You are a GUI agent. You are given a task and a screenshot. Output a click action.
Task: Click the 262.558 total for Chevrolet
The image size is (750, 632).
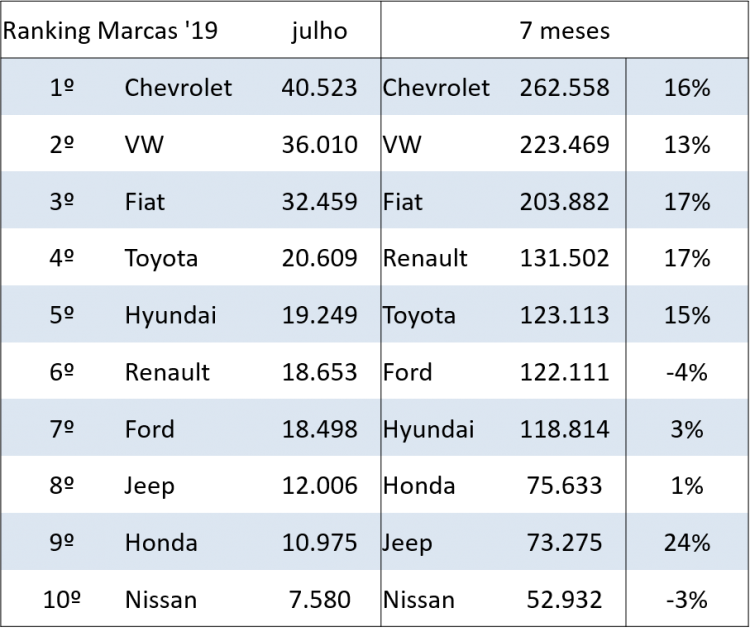[564, 87]
